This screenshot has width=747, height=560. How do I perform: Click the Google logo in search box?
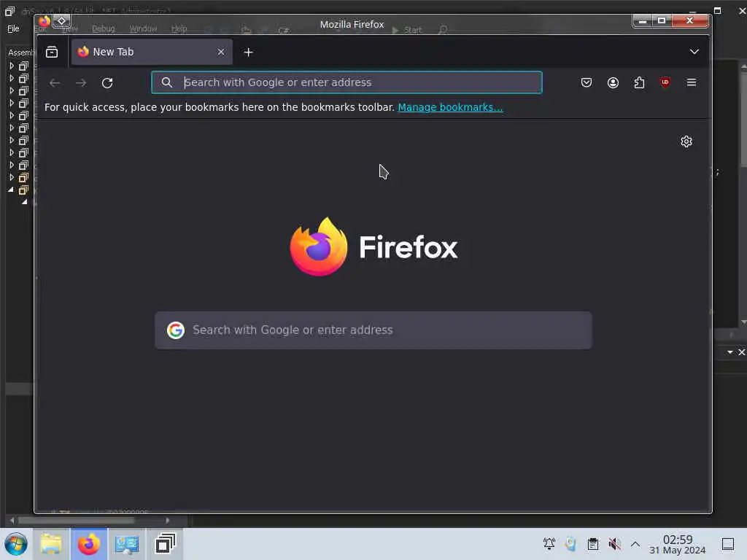pyautogui.click(x=175, y=330)
